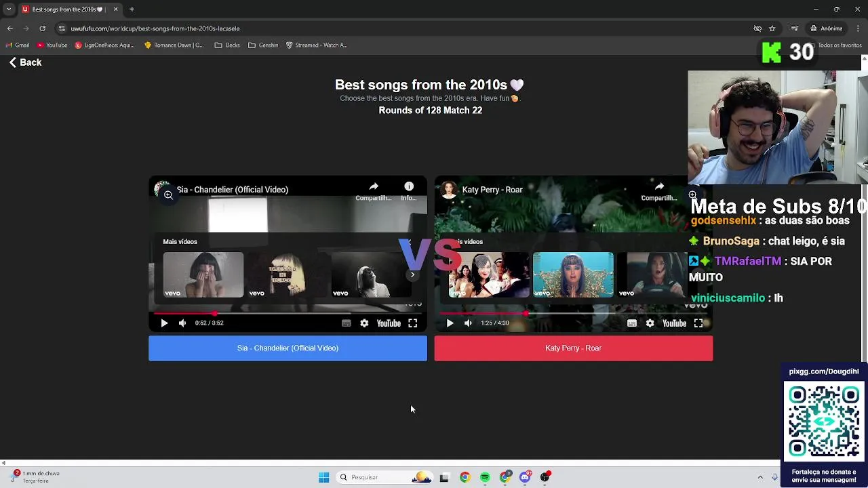Show info for Sia Chandelier video
The image size is (868, 488).
[409, 191]
